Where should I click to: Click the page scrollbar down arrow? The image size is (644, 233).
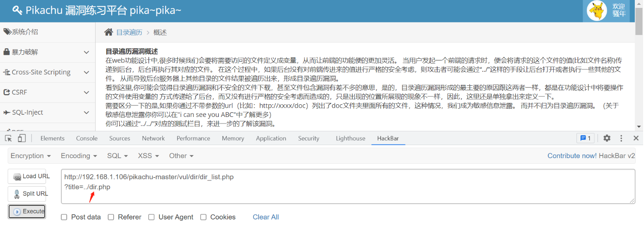point(639,127)
